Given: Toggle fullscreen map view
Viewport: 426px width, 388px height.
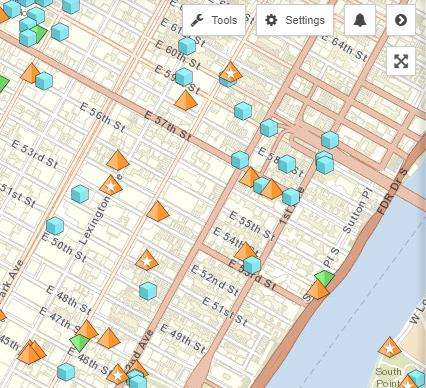Looking at the screenshot, I should tap(401, 61).
